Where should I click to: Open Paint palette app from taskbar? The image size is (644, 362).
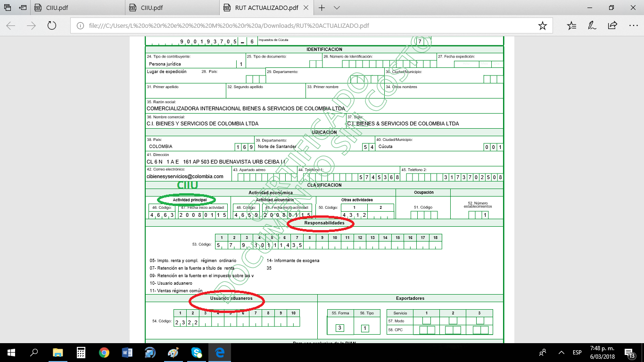click(x=173, y=352)
